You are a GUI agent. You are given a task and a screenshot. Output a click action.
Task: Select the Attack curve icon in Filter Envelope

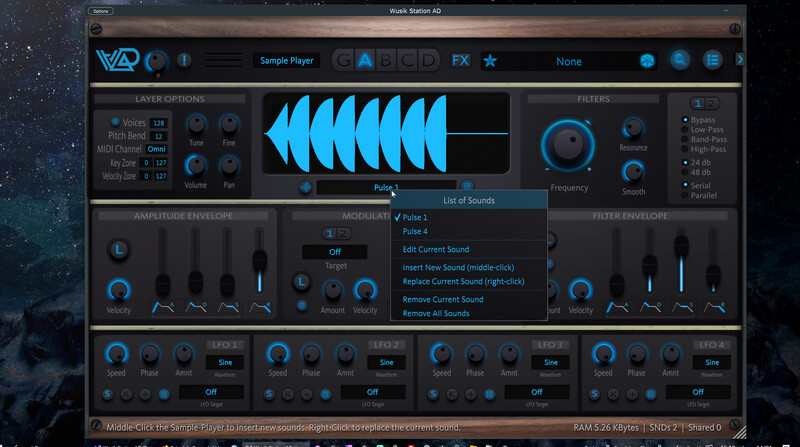pyautogui.click(x=617, y=307)
